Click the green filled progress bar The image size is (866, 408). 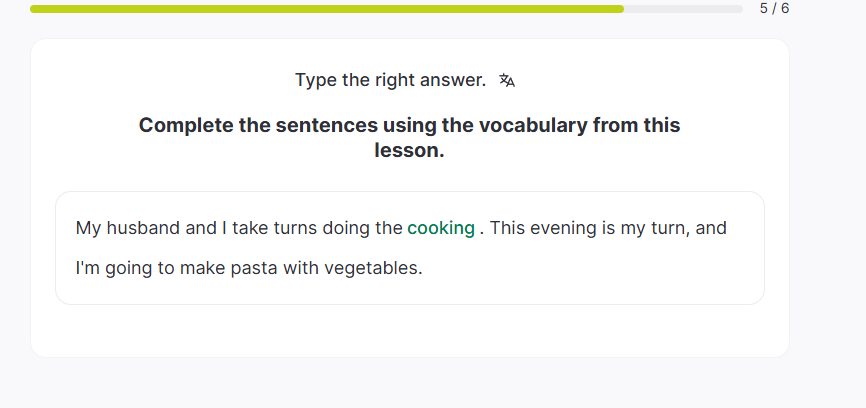coord(326,9)
